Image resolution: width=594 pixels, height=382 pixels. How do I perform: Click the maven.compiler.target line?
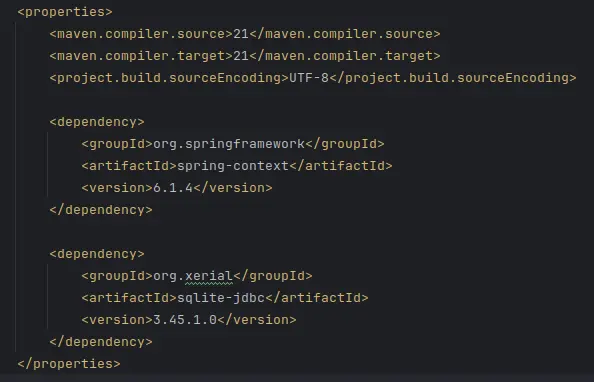[245, 56]
